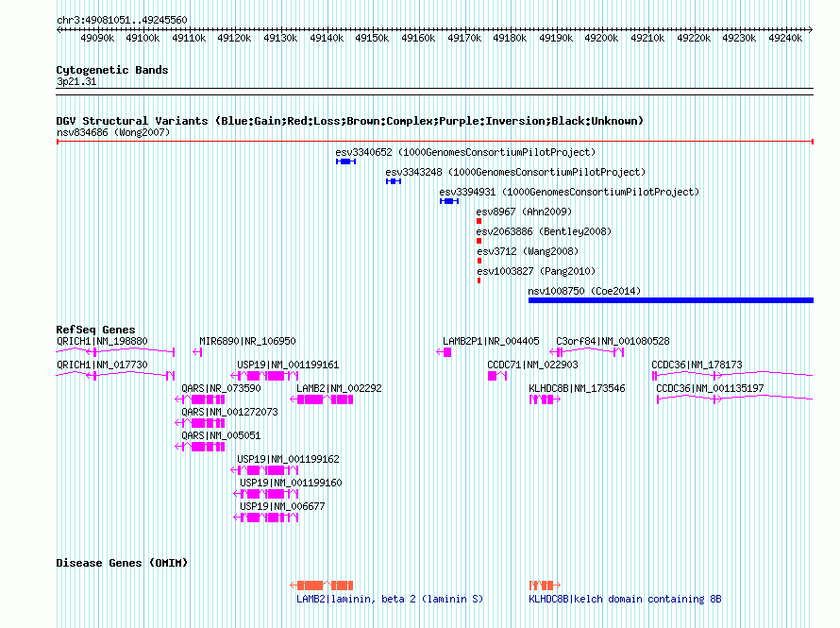Viewport: 840px width, 628px height.
Task: Select the esv3394931 blue gain glyph
Action: 449,201
